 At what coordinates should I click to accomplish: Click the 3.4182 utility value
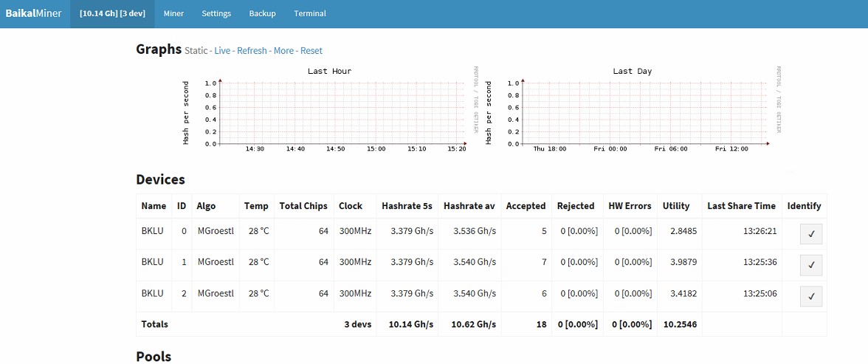click(x=683, y=293)
